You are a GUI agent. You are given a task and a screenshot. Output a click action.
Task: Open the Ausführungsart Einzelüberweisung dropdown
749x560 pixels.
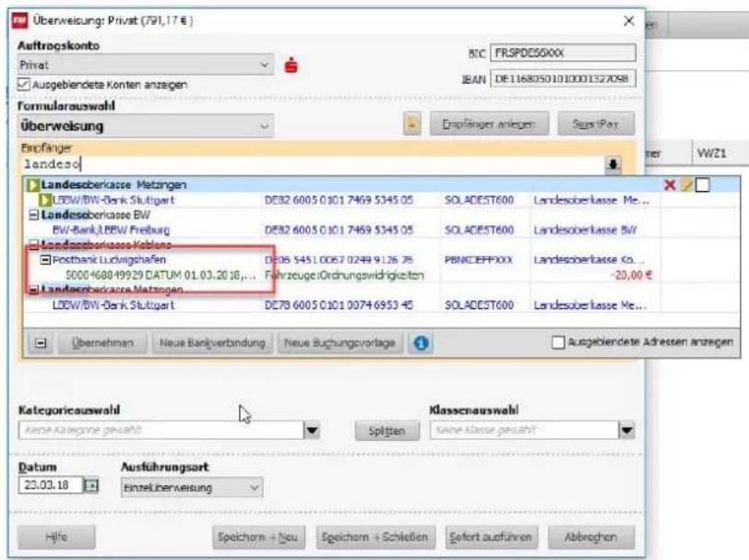tap(192, 488)
